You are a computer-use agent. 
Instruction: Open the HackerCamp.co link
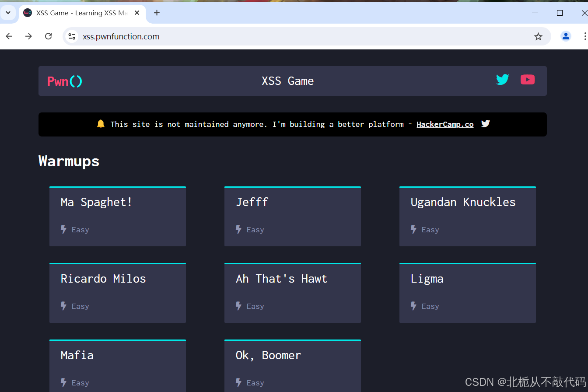(445, 124)
